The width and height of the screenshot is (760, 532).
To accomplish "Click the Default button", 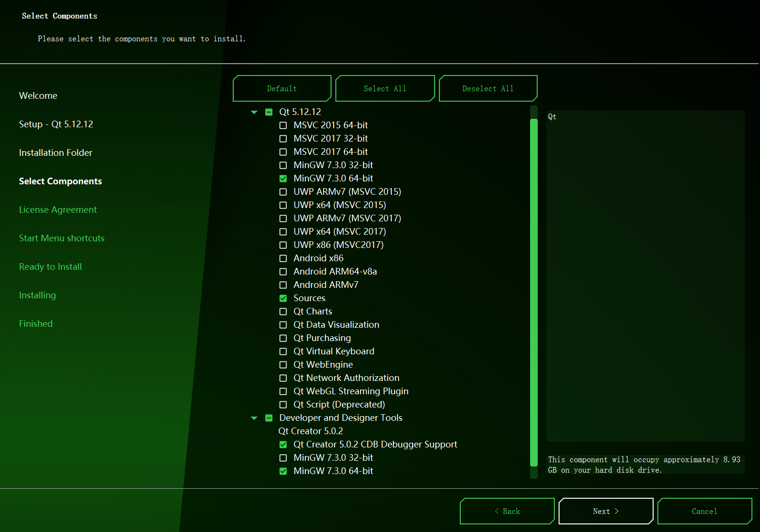I will (282, 88).
